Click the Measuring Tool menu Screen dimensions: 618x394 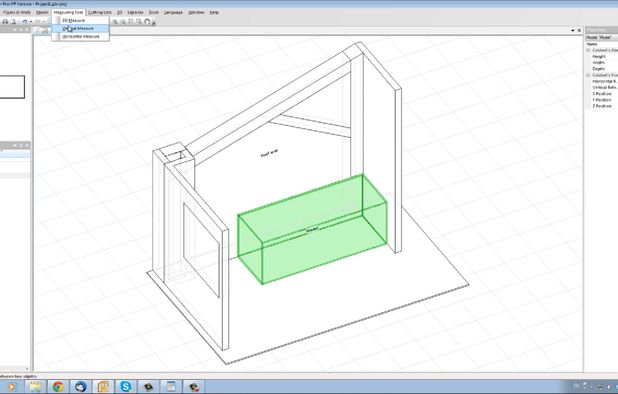click(69, 13)
